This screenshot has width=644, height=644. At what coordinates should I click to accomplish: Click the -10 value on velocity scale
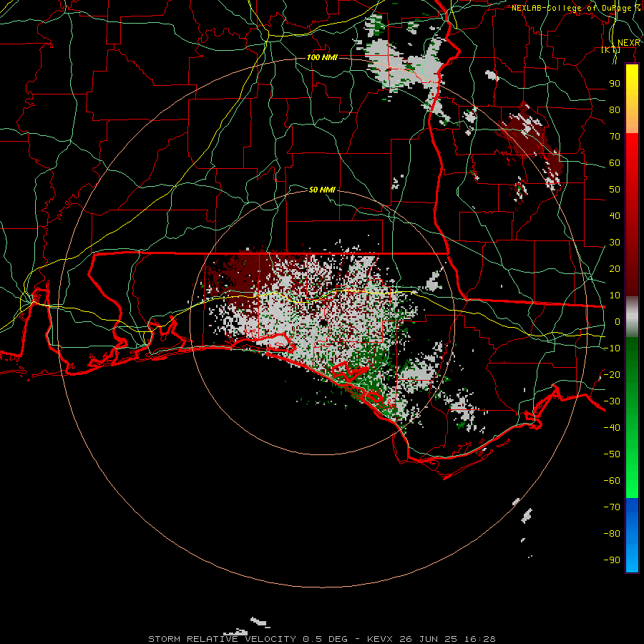(x=612, y=348)
